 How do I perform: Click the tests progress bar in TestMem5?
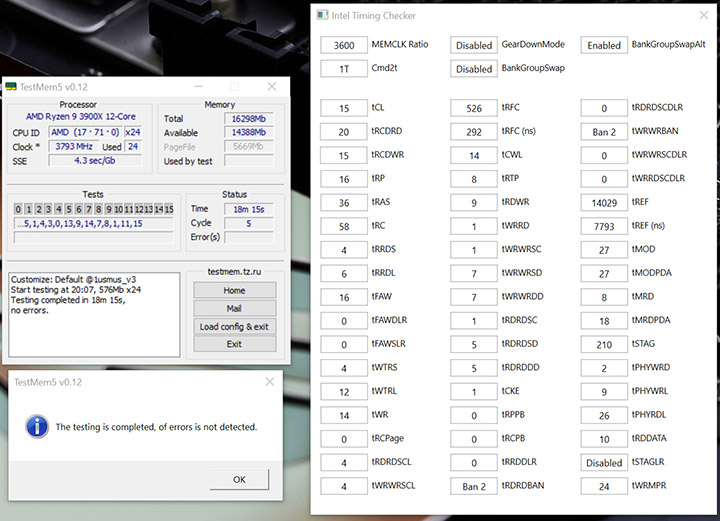pyautogui.click(x=94, y=237)
